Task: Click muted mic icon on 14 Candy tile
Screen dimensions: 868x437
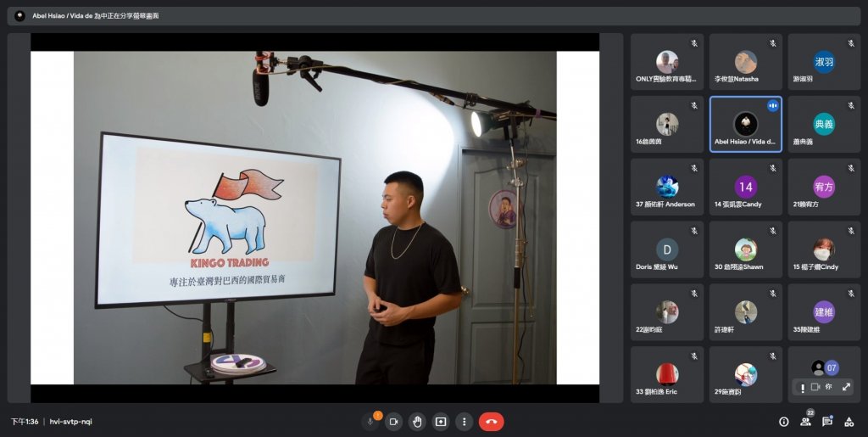Action: pos(773,168)
